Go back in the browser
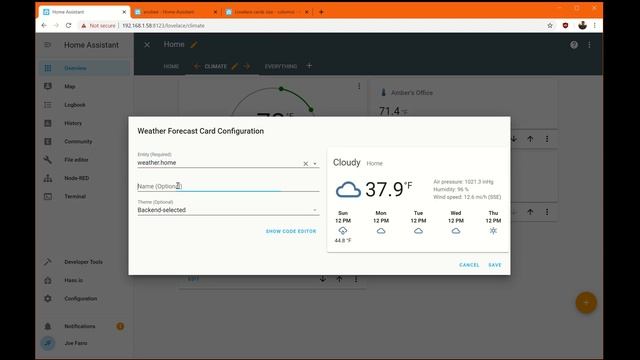 click(44, 25)
